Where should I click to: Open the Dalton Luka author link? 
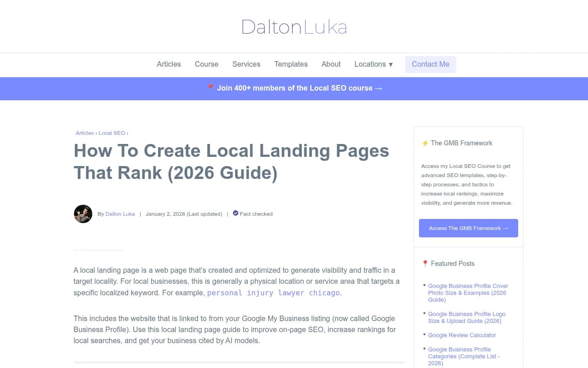tap(120, 214)
